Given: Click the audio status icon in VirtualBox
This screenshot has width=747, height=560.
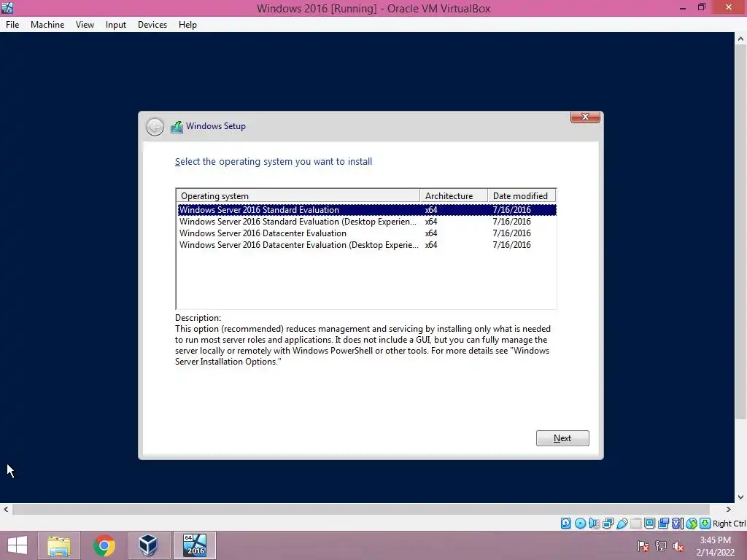Looking at the screenshot, I should (x=594, y=524).
